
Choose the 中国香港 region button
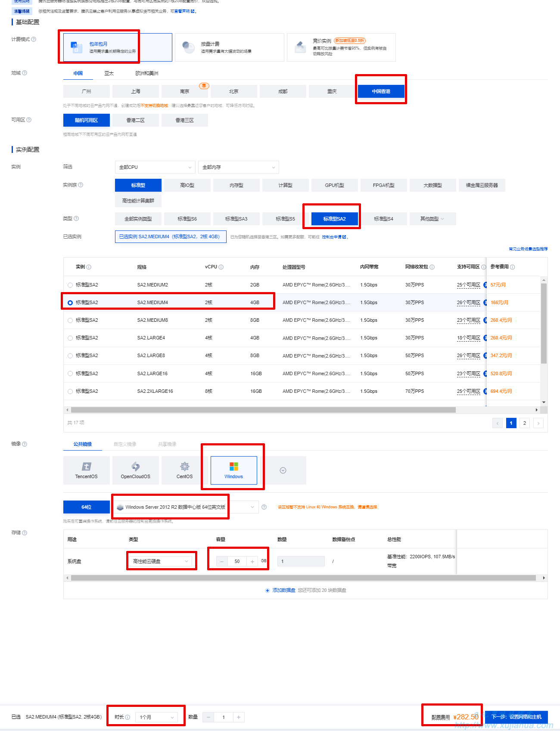381,91
